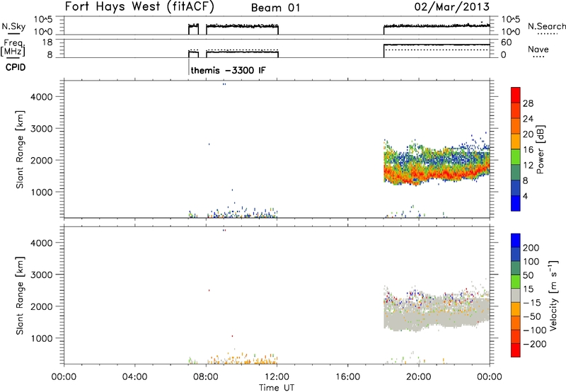Click the gray segment of Velocity colorbar

[x=516, y=295]
